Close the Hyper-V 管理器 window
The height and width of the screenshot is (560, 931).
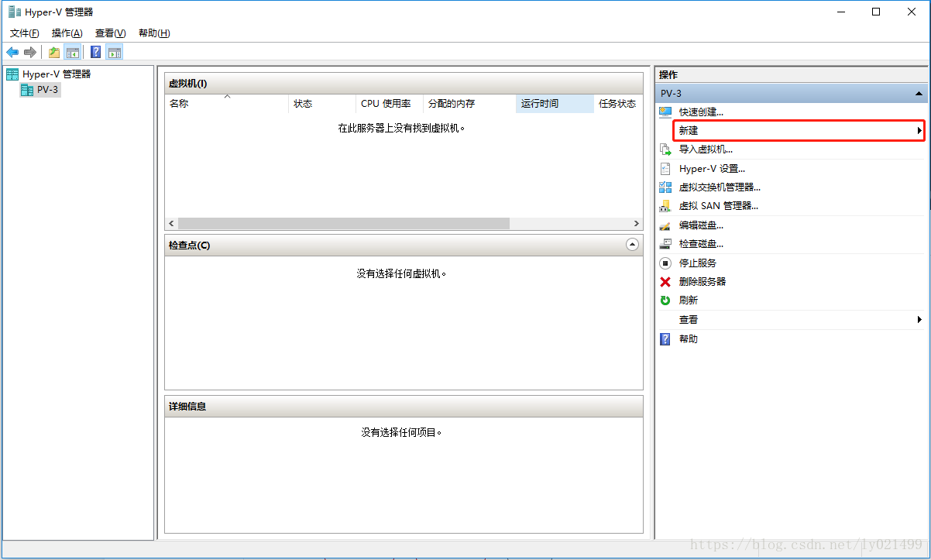pos(912,12)
